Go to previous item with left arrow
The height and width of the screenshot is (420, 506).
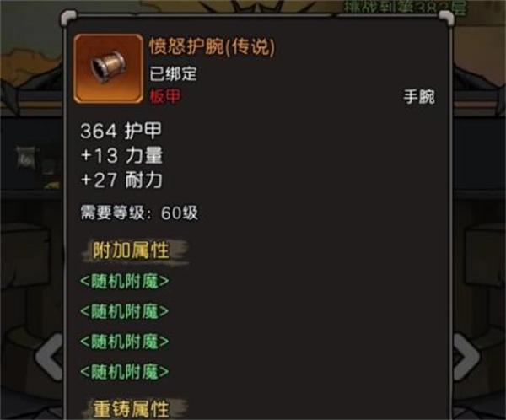click(x=50, y=357)
